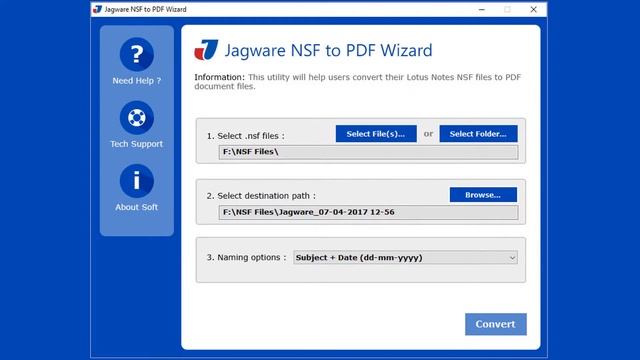Click the Select File(s)... button
This screenshot has height=360, width=640.
click(x=376, y=134)
